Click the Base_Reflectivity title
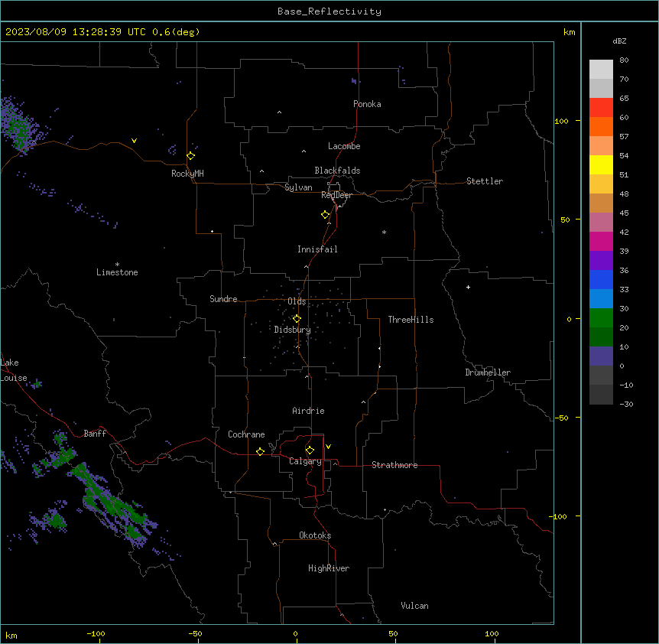659x644 pixels. pos(329,11)
